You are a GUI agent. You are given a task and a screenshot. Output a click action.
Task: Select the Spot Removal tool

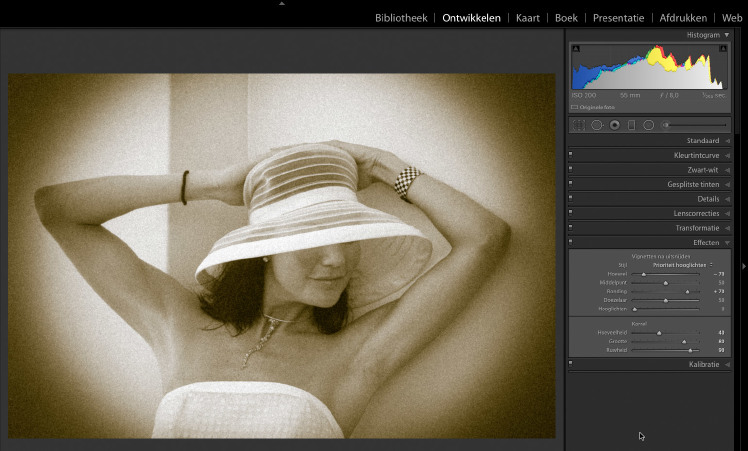[597, 125]
